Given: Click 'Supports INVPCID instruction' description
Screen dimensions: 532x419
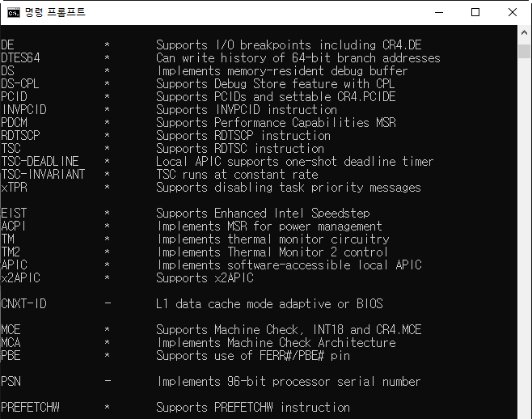Looking at the screenshot, I should pos(247,110).
